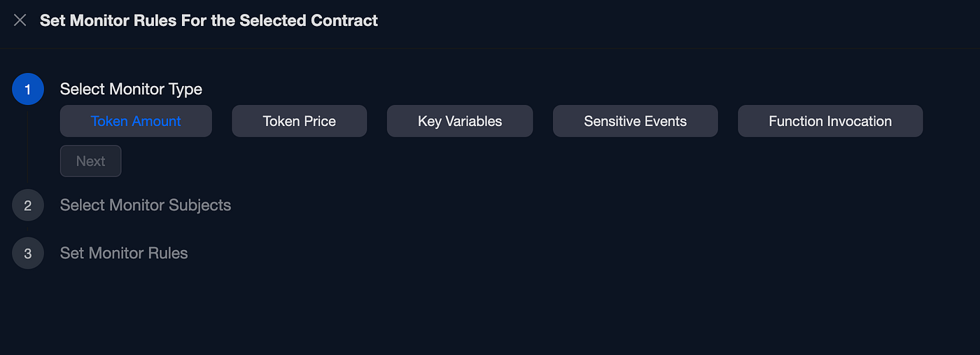Screen dimensions: 980x355
Task: Click the step 3 number circle
Action: pyautogui.click(x=28, y=253)
